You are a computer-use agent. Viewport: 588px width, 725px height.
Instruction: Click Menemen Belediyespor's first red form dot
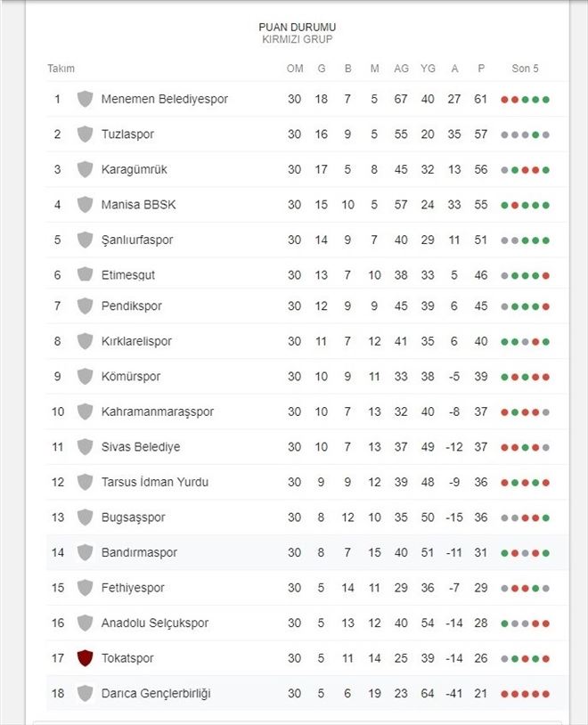pyautogui.click(x=505, y=100)
